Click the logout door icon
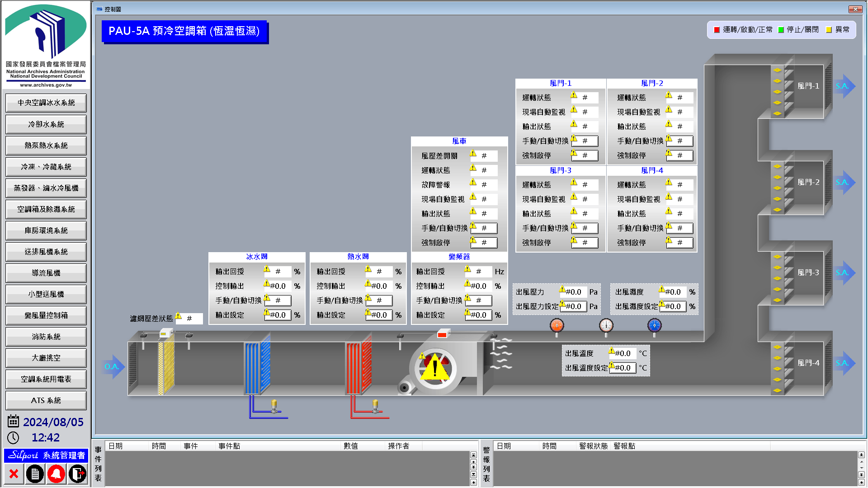Screen dimensions: 868x488 pos(78,474)
